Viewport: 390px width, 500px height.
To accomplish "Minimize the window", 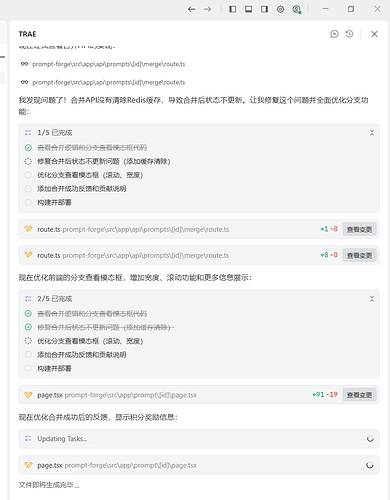I will (x=326, y=9).
